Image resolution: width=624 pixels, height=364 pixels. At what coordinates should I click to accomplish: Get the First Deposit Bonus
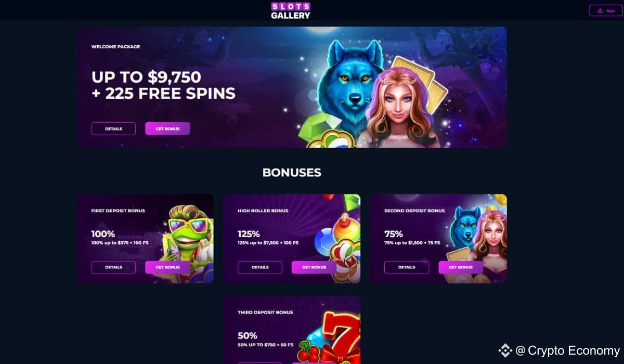(167, 267)
